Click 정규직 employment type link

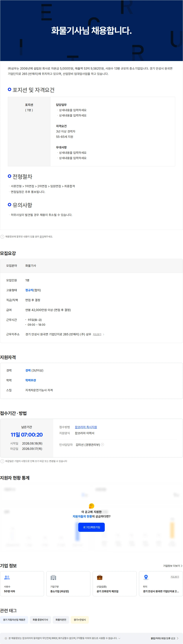(x=29, y=290)
